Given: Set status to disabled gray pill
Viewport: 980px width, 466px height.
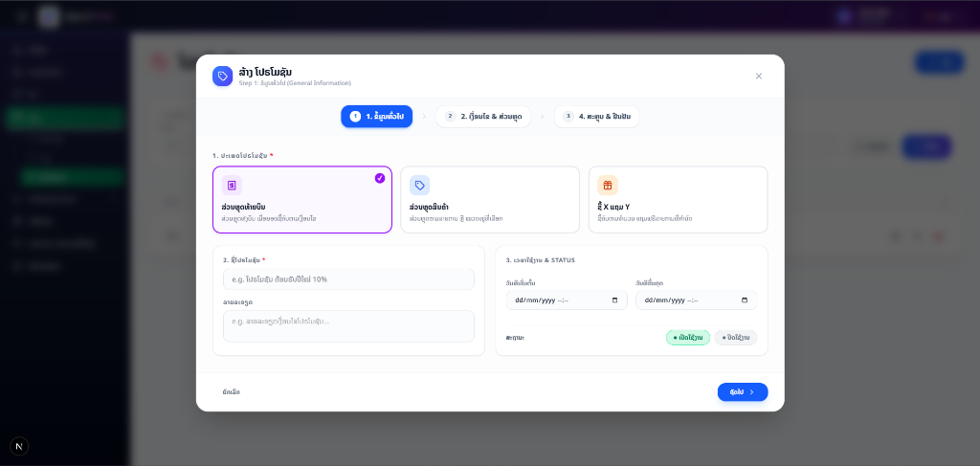Looking at the screenshot, I should coord(736,338).
